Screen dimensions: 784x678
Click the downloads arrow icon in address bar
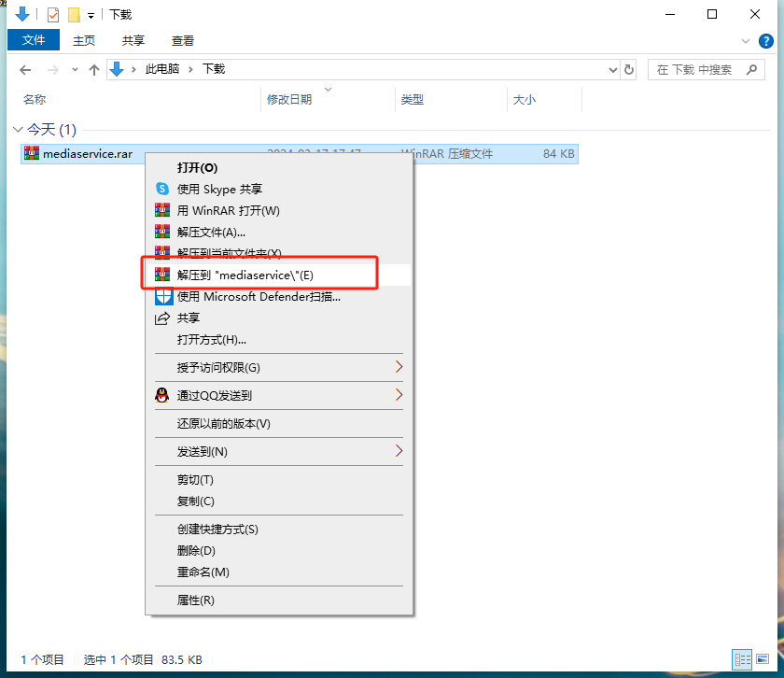(x=117, y=69)
